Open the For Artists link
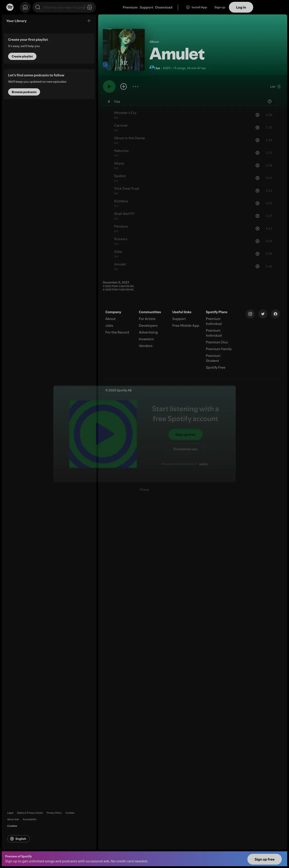This screenshot has height=868, width=289. coord(147,319)
